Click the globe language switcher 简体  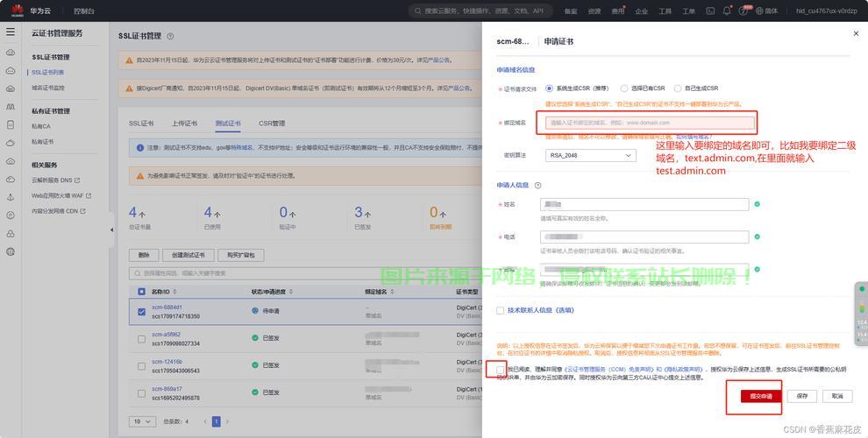766,11
